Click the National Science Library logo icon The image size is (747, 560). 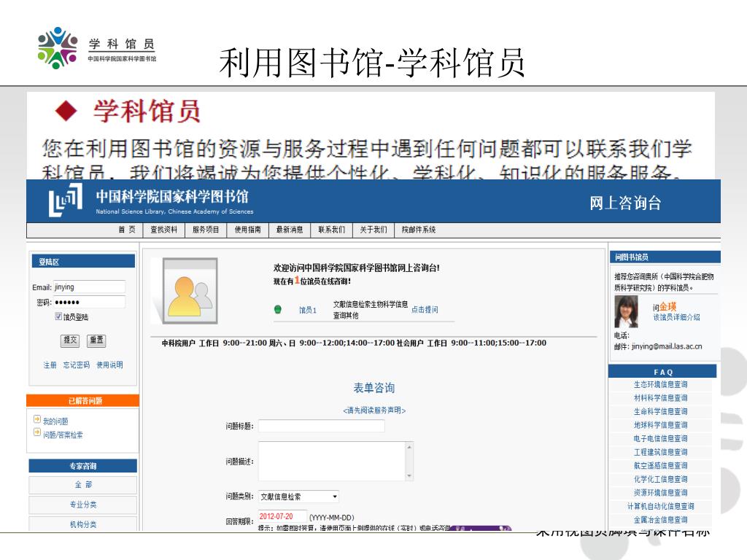coord(65,200)
